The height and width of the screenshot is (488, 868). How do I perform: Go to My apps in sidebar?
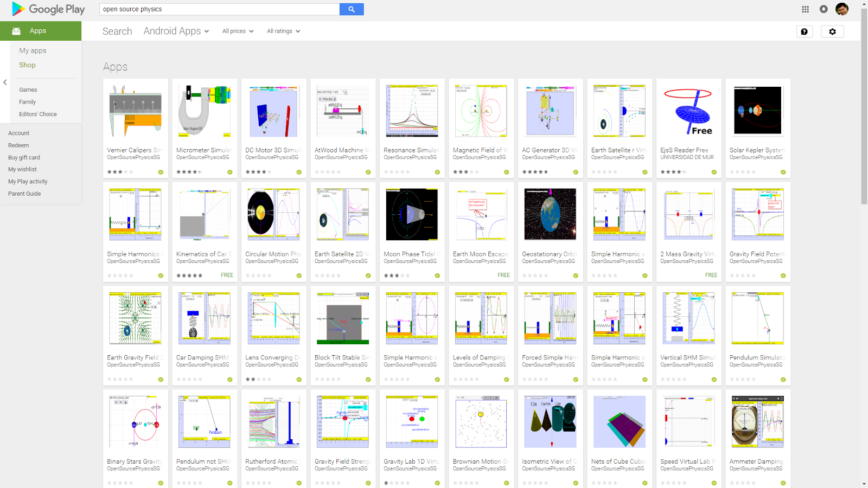(33, 50)
